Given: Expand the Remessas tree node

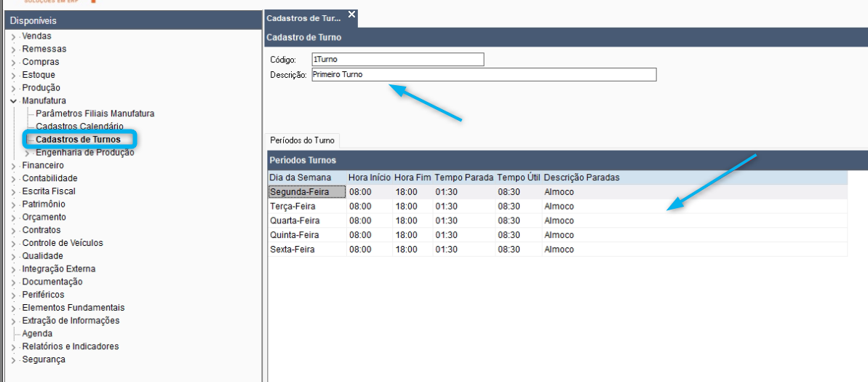Looking at the screenshot, I should 13,49.
